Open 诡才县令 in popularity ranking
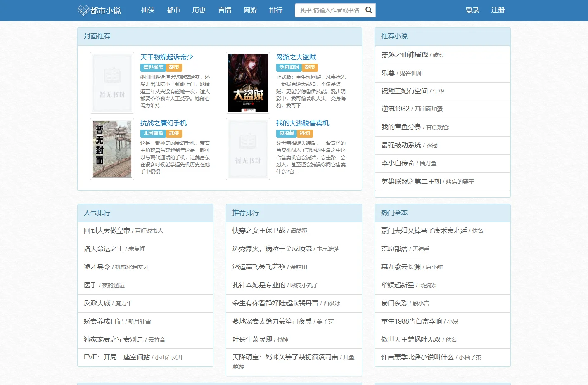The image size is (588, 385). tap(97, 267)
